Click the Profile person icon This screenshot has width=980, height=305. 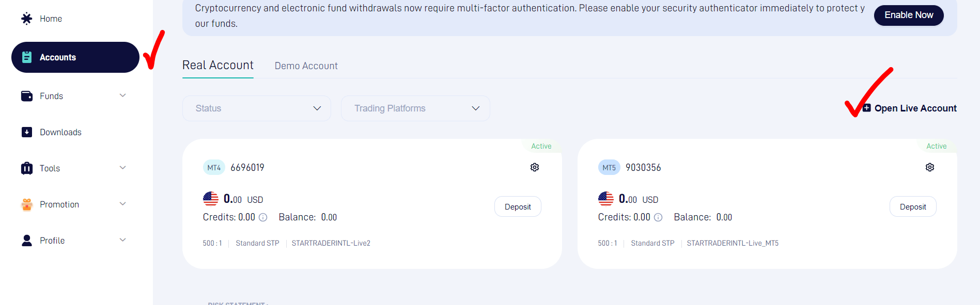click(x=27, y=240)
